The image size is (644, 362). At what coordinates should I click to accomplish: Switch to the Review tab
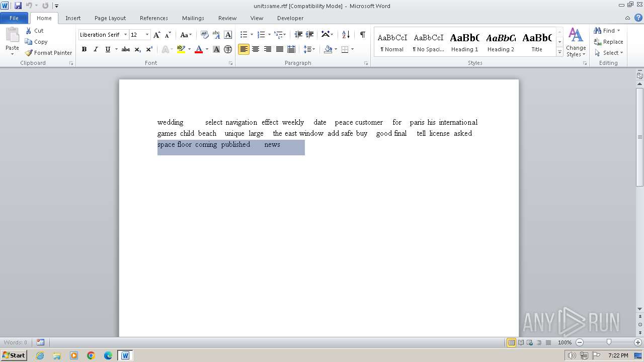coord(227,18)
